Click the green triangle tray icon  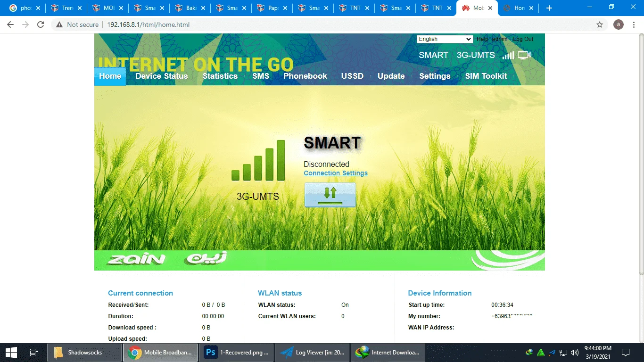point(541,353)
